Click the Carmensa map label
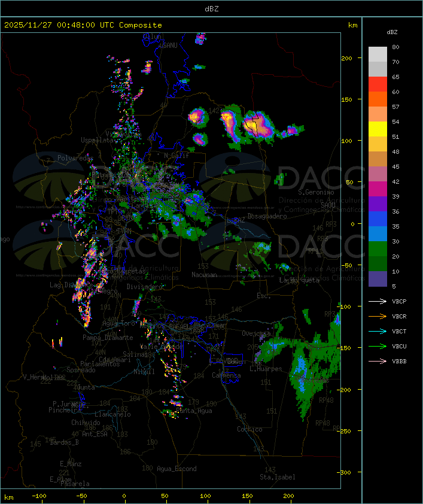The height and width of the screenshot is (504, 423). [x=226, y=375]
